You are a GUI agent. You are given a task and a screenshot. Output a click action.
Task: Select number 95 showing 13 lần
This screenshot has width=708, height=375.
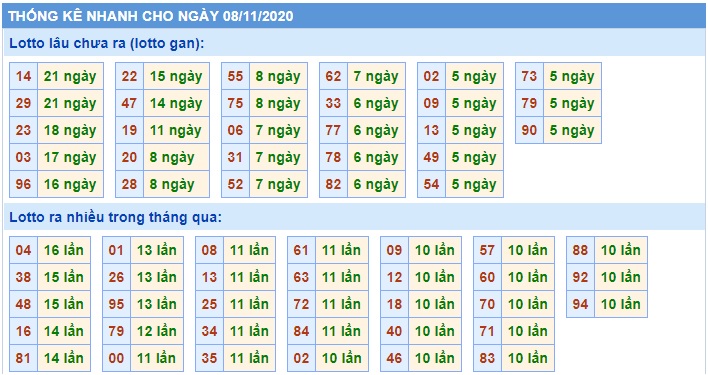click(116, 304)
